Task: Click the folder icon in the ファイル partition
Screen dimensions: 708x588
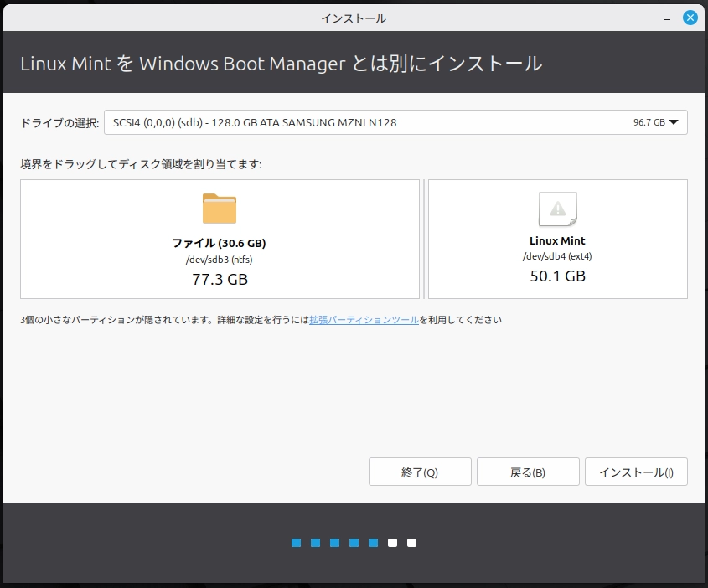Action: 220,209
